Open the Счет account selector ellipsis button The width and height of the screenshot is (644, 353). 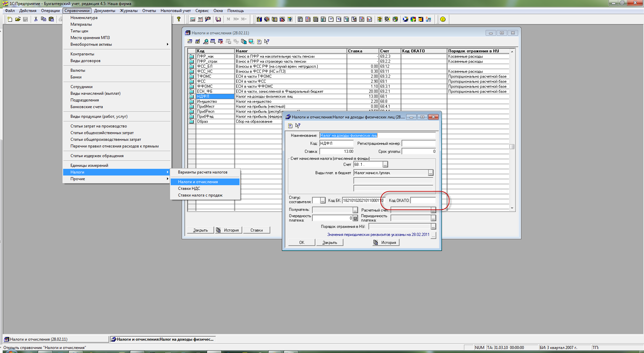coord(385,164)
